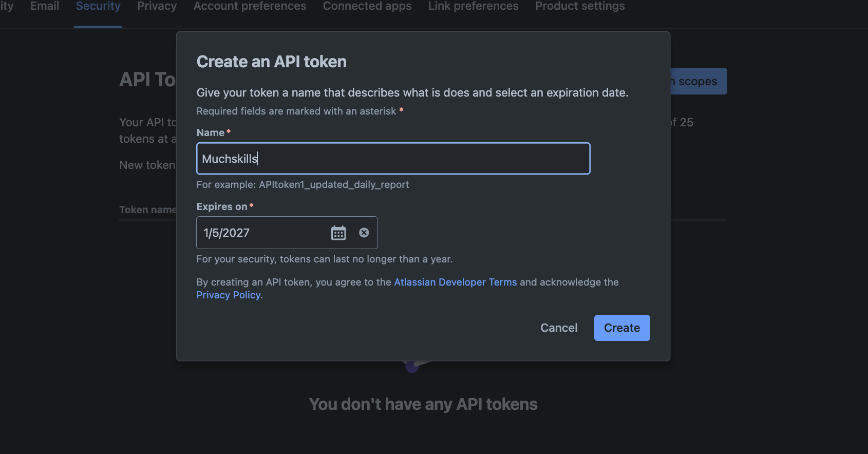Select the Security tab

[98, 6]
